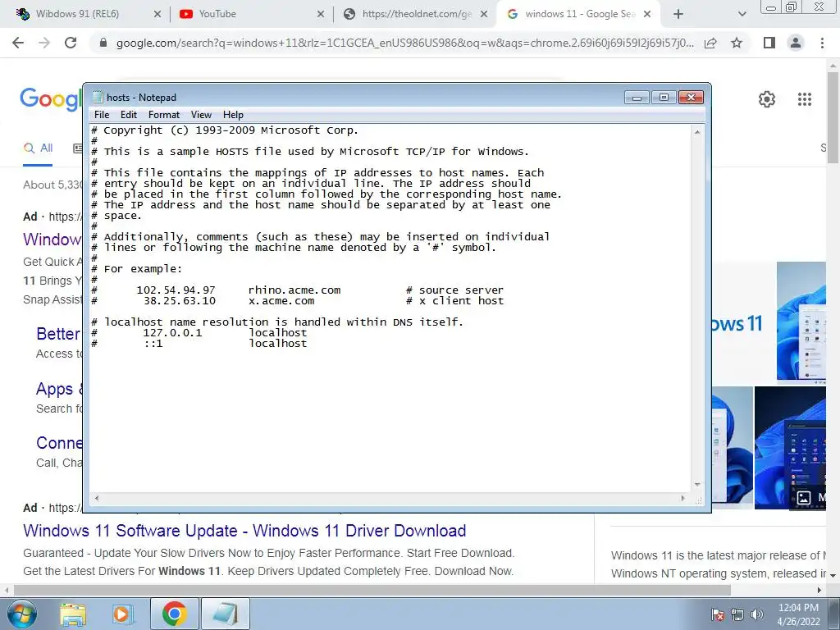Open the Help menu in Notepad
The image size is (840, 630).
coord(233,115)
